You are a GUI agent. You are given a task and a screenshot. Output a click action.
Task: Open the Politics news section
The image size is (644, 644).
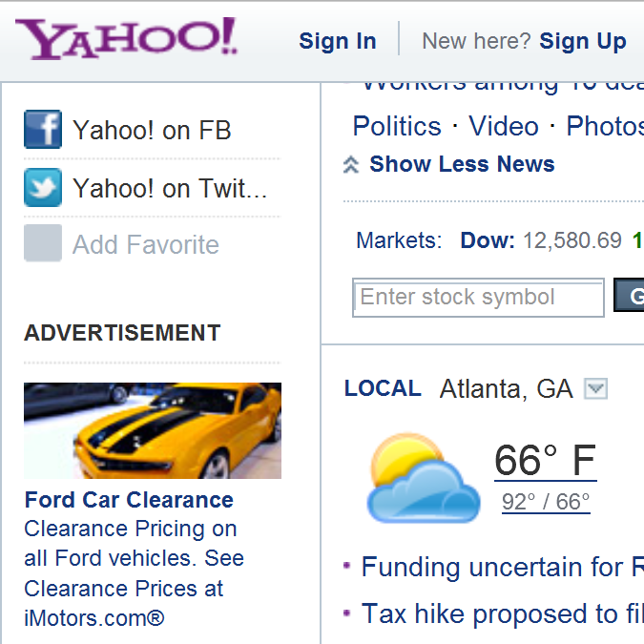point(397,126)
